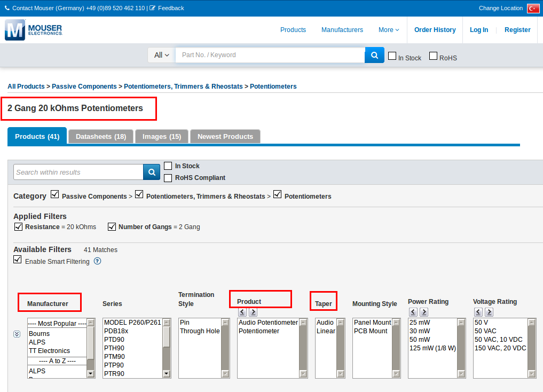This screenshot has width=543, height=392.
Task: Click the search-within-results magnifier button
Action: (x=152, y=172)
